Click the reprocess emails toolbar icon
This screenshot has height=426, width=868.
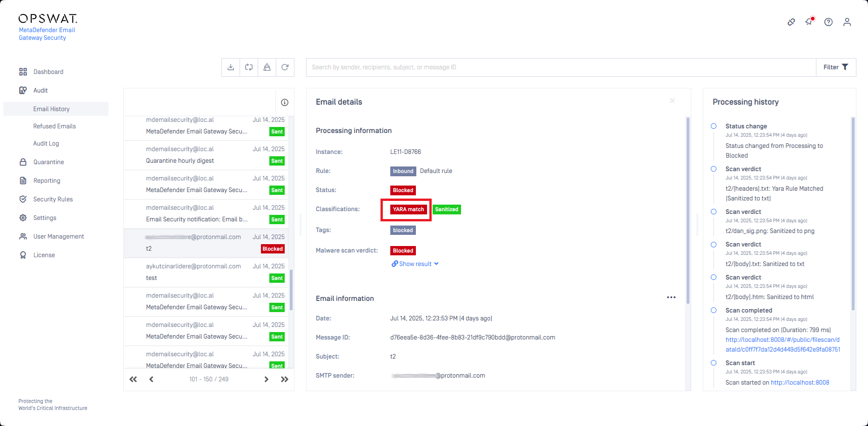click(x=249, y=67)
